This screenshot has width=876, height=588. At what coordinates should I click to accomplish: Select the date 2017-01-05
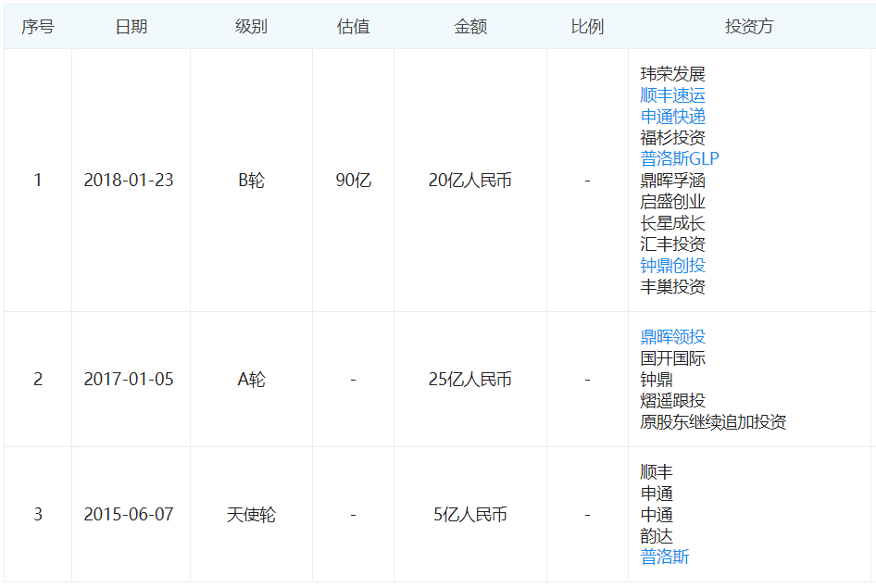[x=129, y=379]
